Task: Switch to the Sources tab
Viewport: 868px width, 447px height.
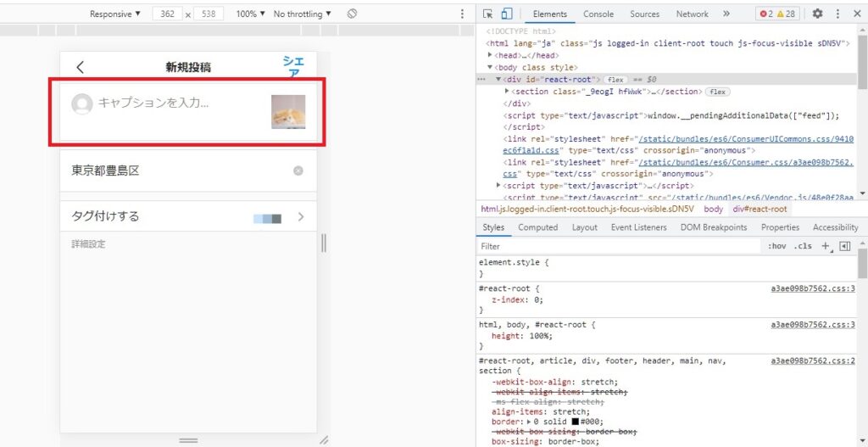Action: [645, 14]
